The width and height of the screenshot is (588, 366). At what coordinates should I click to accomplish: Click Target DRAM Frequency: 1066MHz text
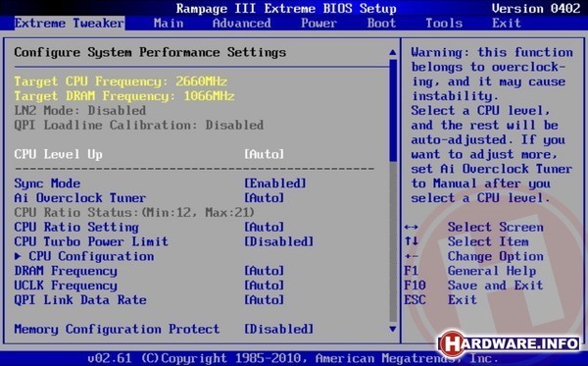(124, 96)
